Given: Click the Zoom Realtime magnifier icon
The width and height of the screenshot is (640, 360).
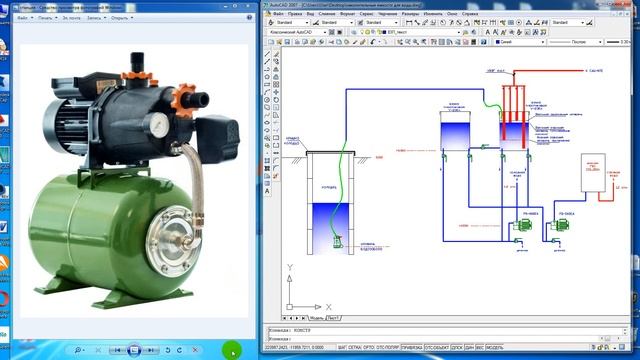Looking at the screenshot, I should [407, 42].
